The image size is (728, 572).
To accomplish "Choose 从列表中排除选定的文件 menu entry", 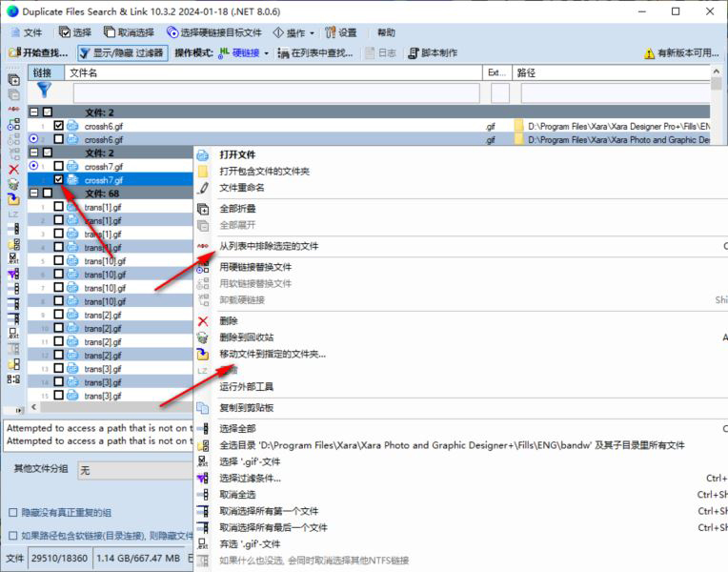I will pos(269,246).
